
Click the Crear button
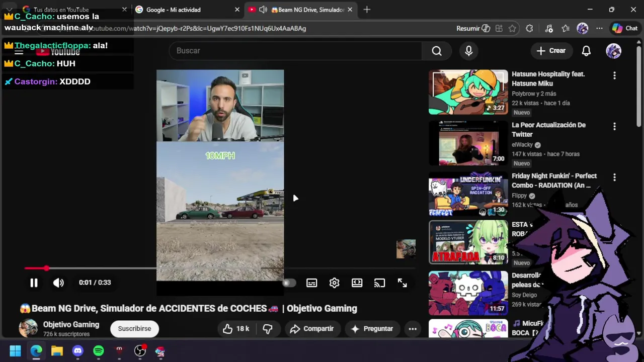point(551,51)
